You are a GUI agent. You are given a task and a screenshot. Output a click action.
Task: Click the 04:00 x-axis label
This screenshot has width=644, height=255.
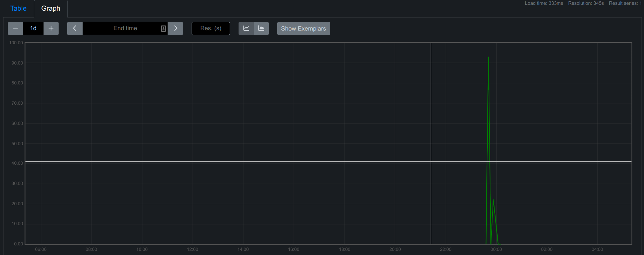coord(597,250)
